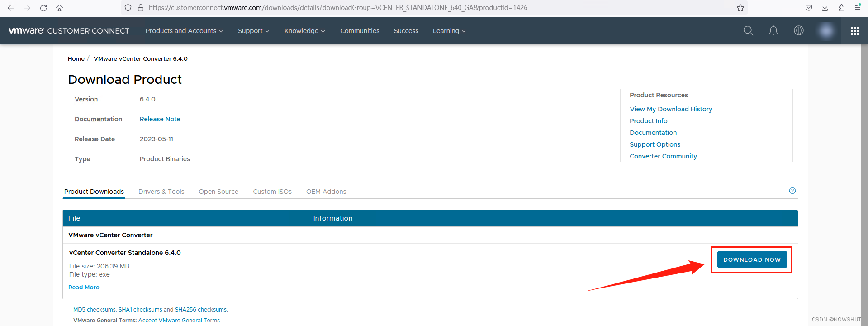Click the Information column header
Screen dimensions: 868x326
[333, 218]
